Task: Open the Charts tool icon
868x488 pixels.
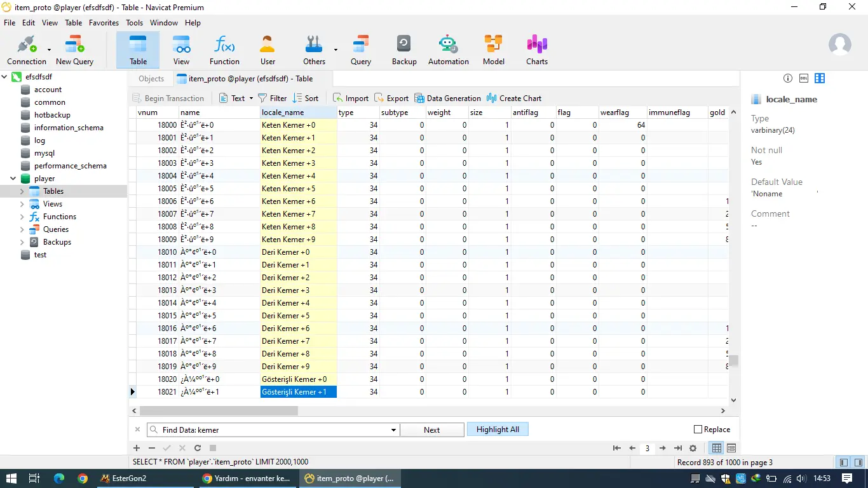Action: point(537,50)
